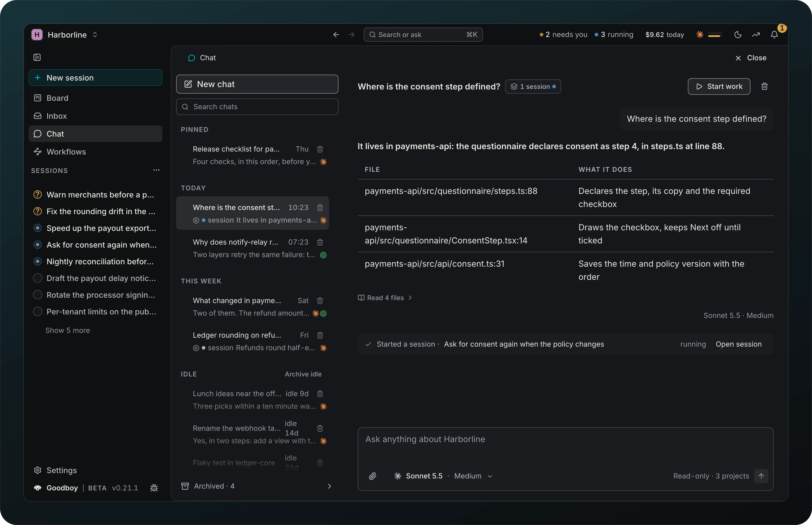
Task: Open the Harborline workspace switcher
Action: tap(65, 35)
